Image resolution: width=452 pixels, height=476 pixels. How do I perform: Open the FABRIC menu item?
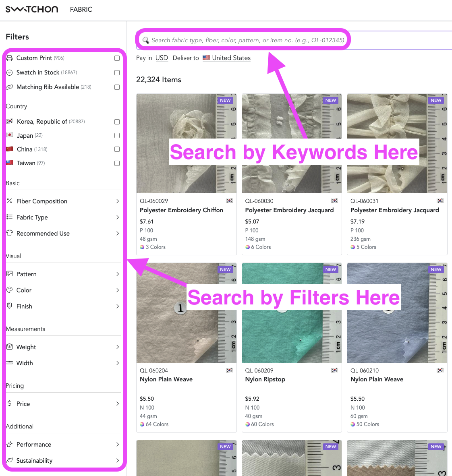pyautogui.click(x=81, y=9)
